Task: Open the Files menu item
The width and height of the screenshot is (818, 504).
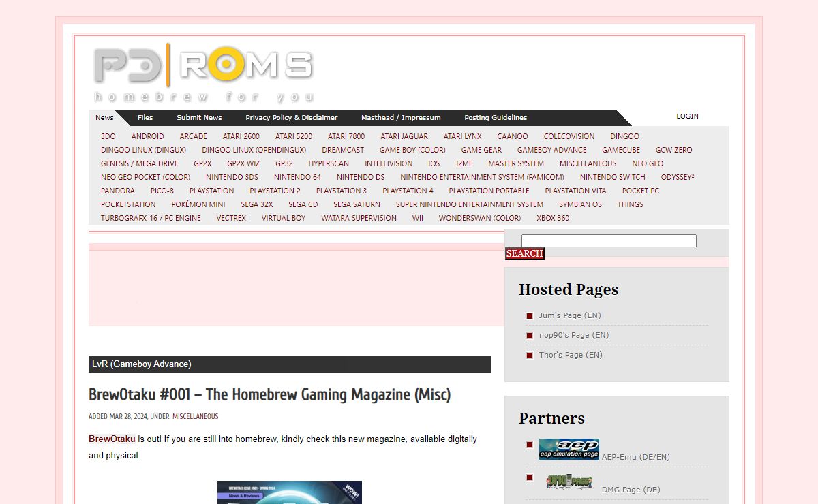Action: tap(145, 117)
